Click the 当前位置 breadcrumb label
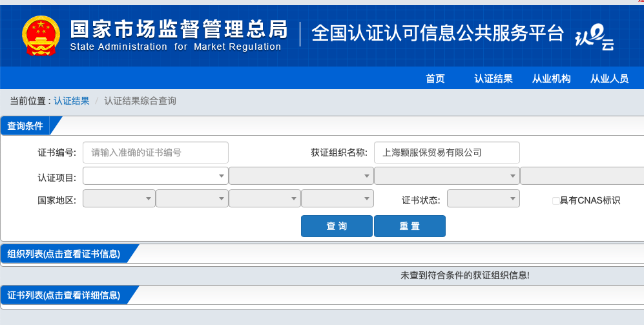 [30, 101]
